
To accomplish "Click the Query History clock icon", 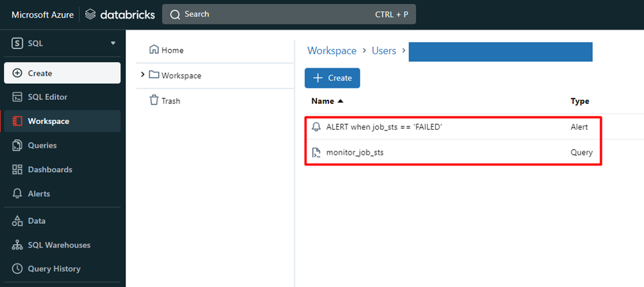I will click(x=17, y=269).
